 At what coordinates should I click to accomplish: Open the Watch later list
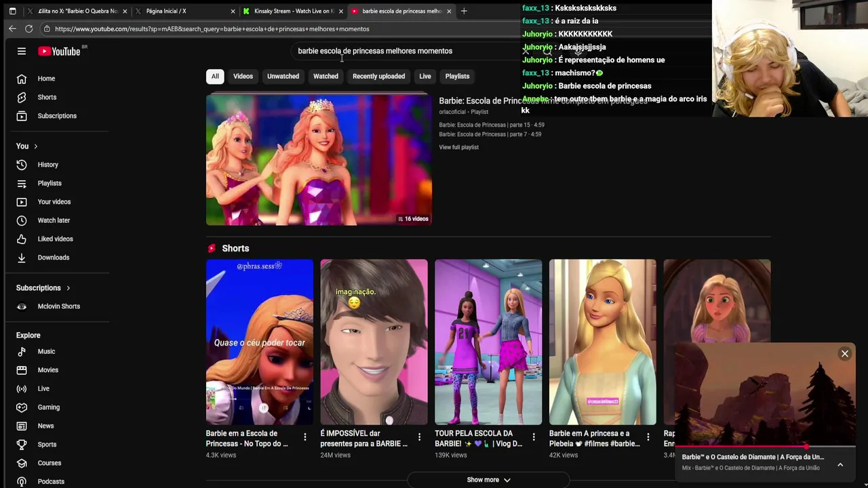point(54,220)
